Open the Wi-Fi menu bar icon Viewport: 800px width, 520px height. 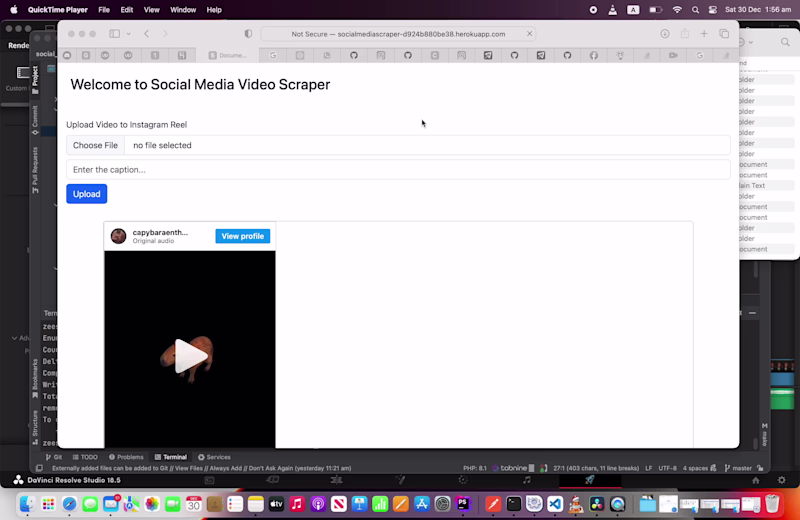(677, 10)
